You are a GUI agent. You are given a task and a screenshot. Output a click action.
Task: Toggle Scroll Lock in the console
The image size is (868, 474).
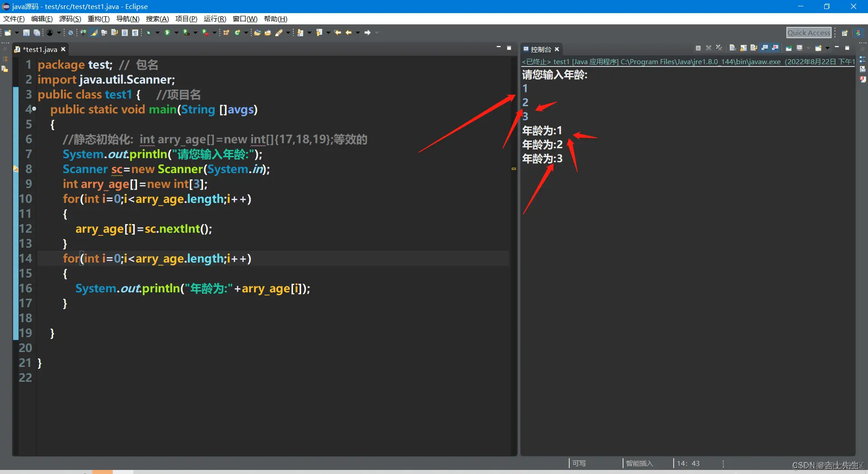[743, 48]
